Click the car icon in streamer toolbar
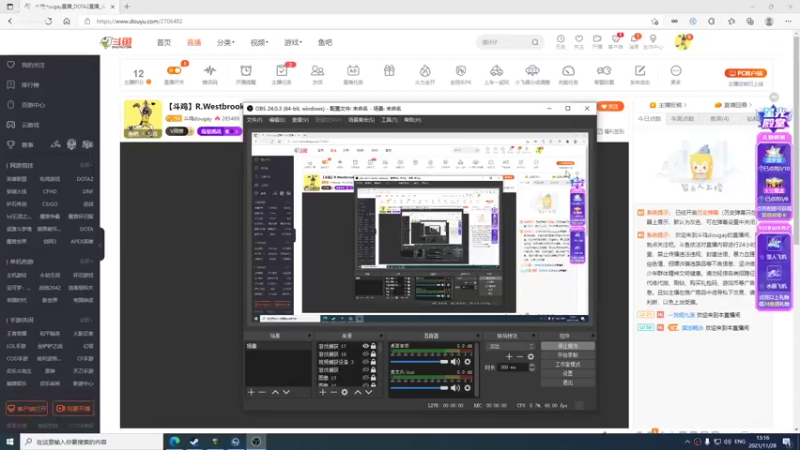 [496, 70]
